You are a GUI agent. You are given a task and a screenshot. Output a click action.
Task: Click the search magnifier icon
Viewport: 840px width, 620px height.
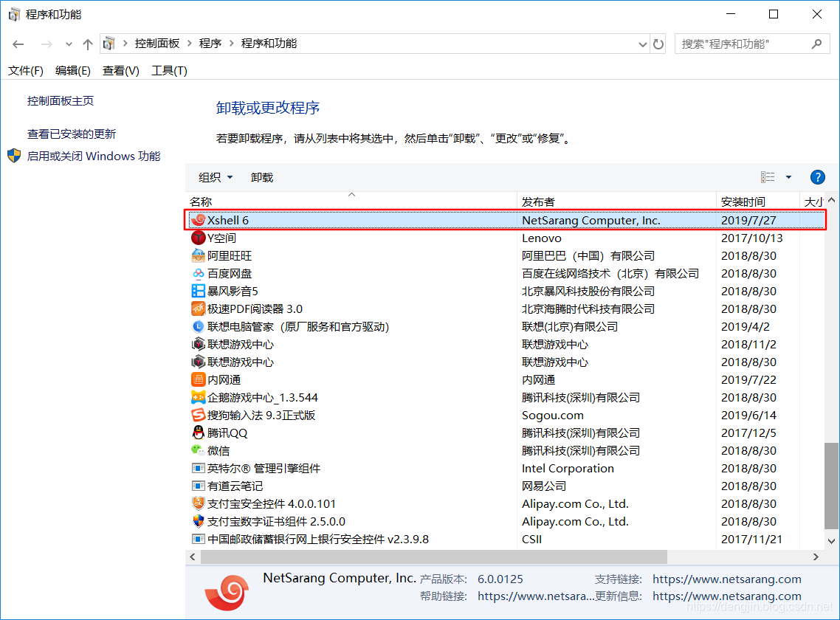click(816, 44)
